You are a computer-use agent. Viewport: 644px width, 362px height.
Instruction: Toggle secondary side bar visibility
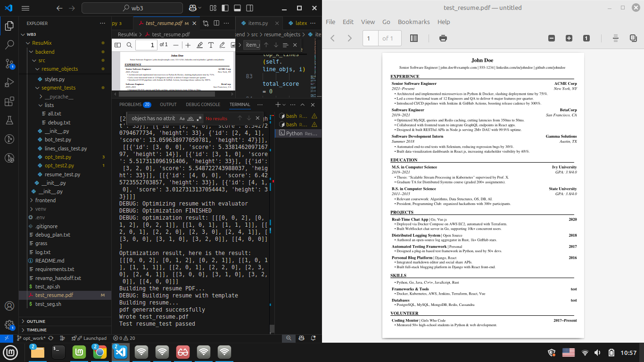[249, 8]
